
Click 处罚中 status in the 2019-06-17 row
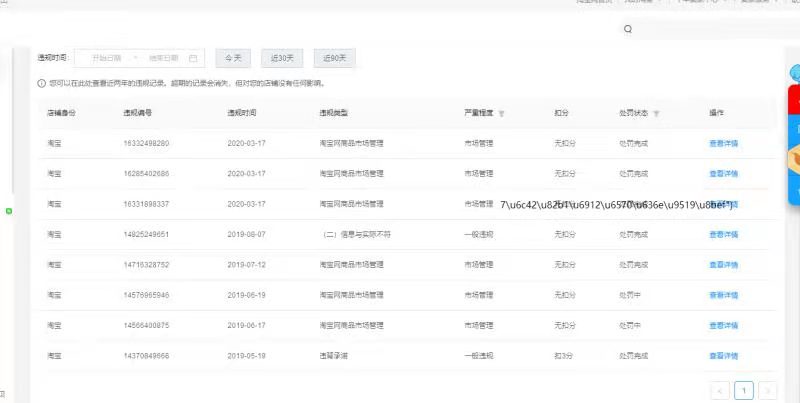point(630,325)
